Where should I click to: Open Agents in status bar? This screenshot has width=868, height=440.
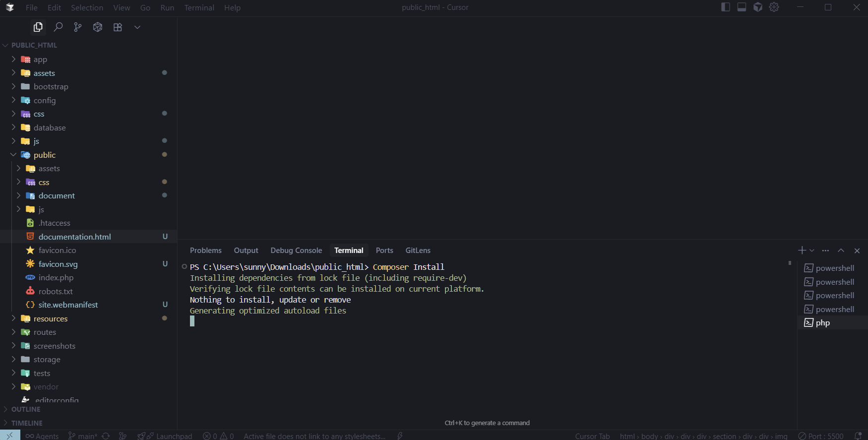pyautogui.click(x=42, y=436)
